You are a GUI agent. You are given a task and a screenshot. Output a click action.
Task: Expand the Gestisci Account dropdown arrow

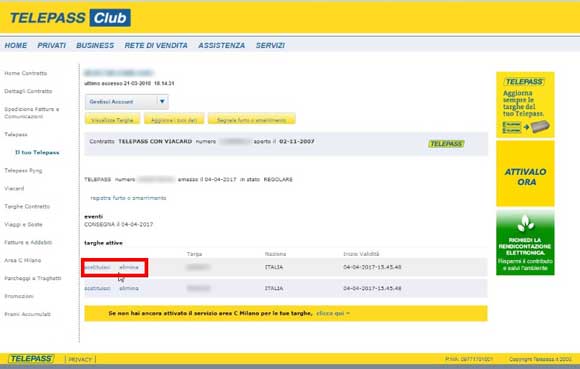162,101
